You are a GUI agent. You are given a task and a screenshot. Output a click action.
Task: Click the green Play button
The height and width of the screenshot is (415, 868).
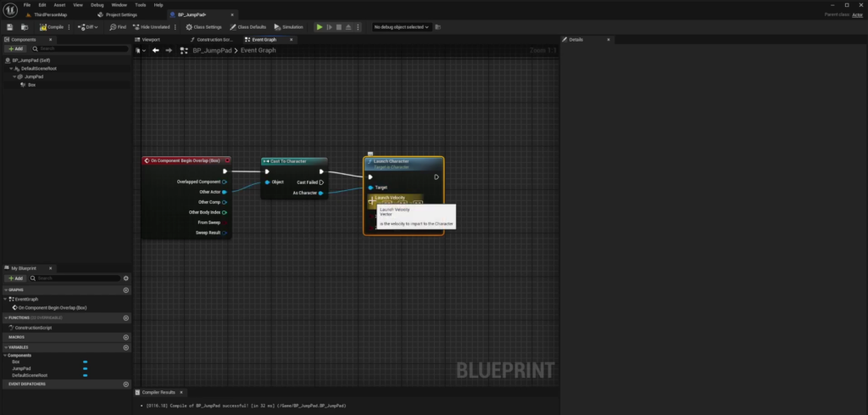click(x=320, y=27)
